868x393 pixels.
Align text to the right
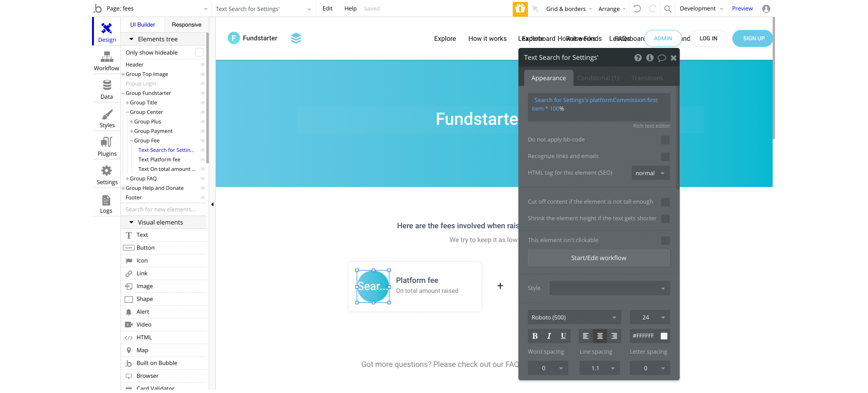[614, 336]
